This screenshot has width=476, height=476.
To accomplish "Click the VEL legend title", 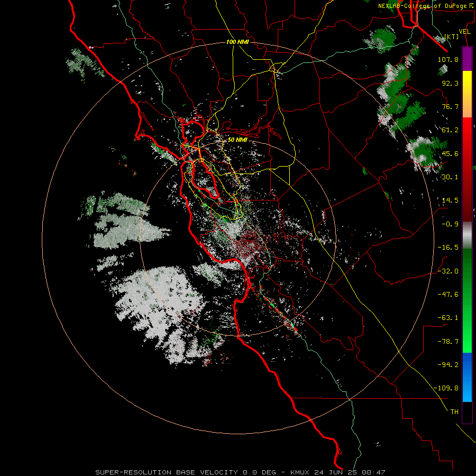I will [x=464, y=32].
